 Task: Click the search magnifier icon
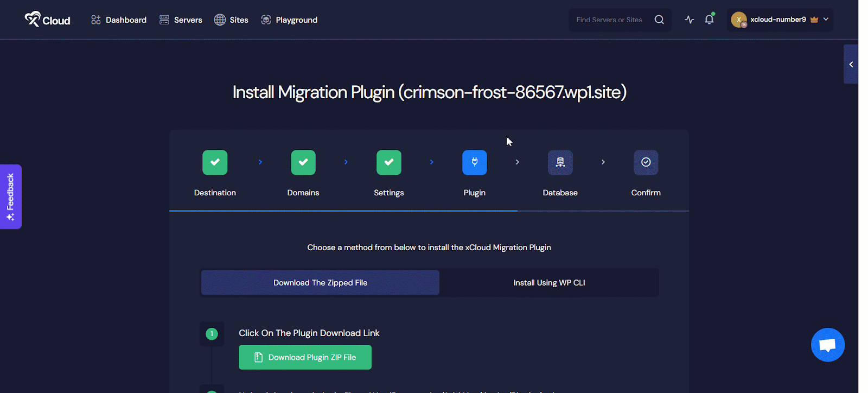click(x=659, y=20)
